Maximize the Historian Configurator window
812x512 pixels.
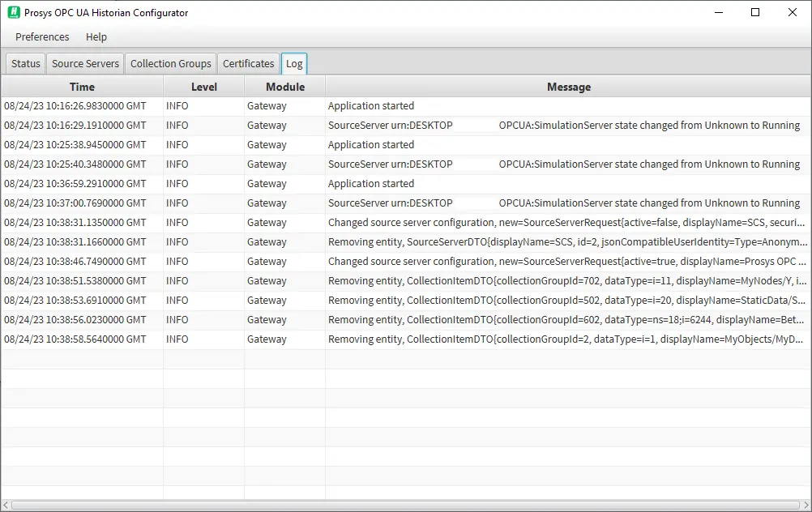click(755, 13)
